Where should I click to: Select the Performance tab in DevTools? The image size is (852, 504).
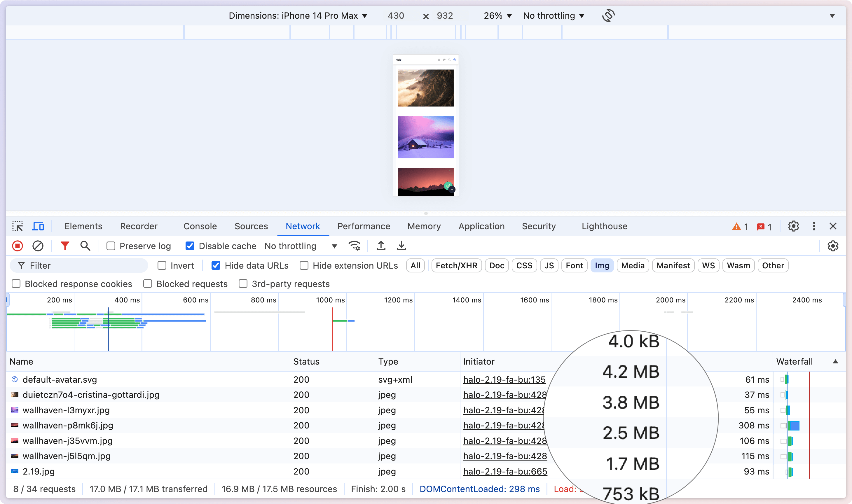[364, 226]
